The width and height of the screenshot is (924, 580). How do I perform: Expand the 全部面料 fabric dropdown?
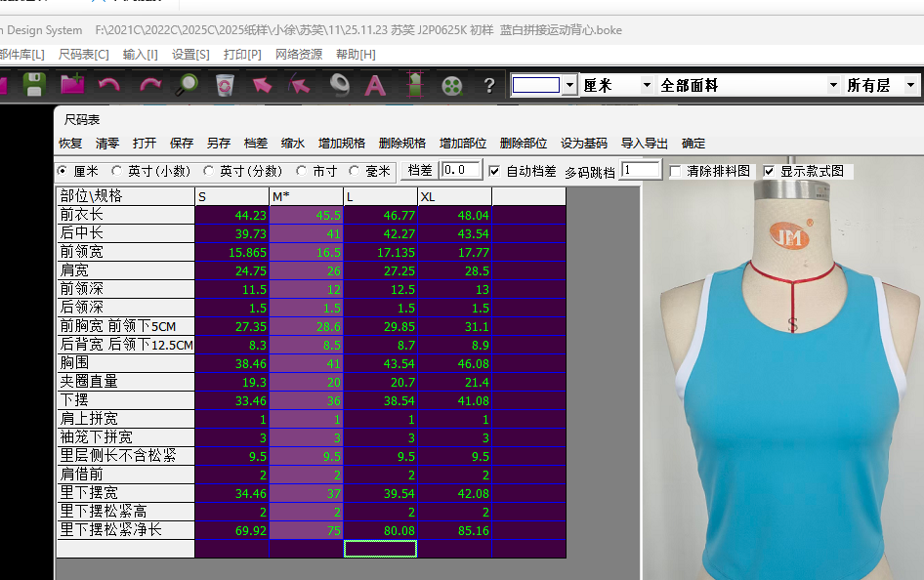pyautogui.click(x=833, y=86)
